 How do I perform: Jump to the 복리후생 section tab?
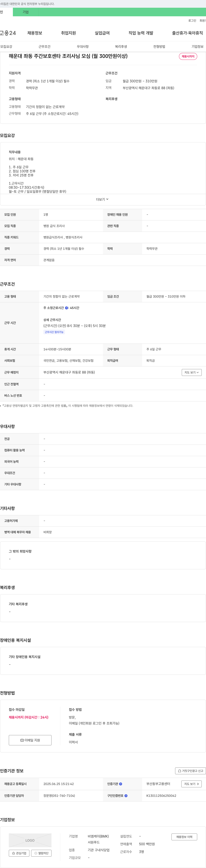tap(121, 47)
